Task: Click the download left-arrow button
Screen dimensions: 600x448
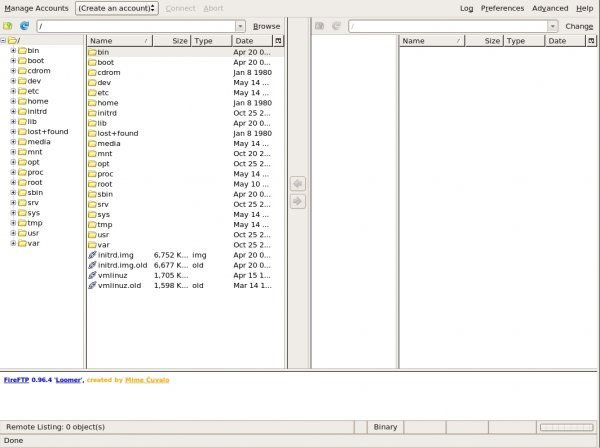Action: pos(297,184)
